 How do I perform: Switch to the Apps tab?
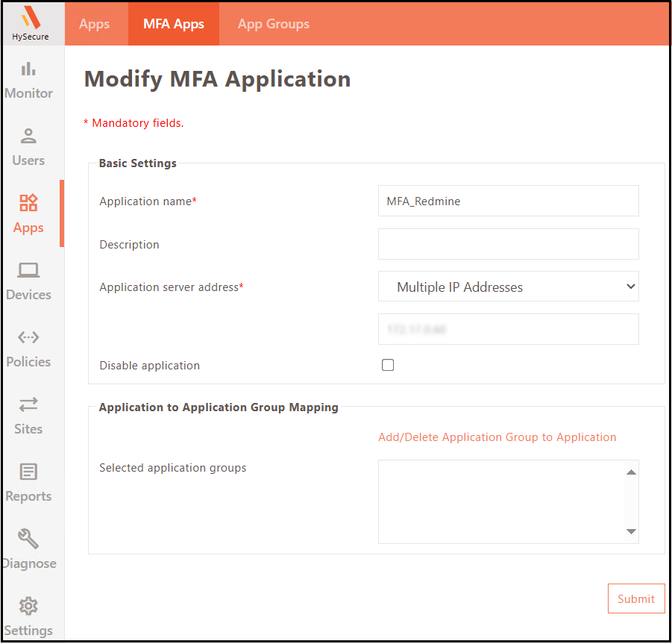95,24
